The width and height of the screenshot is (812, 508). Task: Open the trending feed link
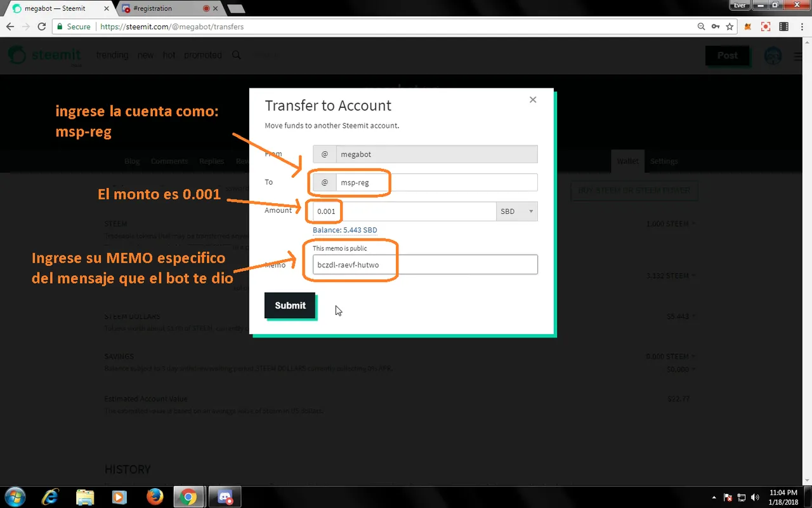pos(112,55)
